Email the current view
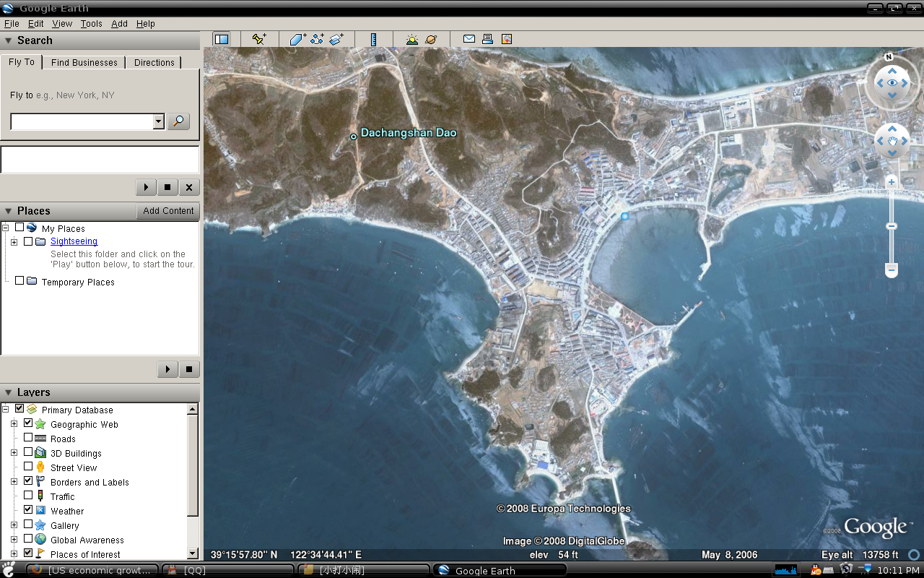 click(x=469, y=39)
